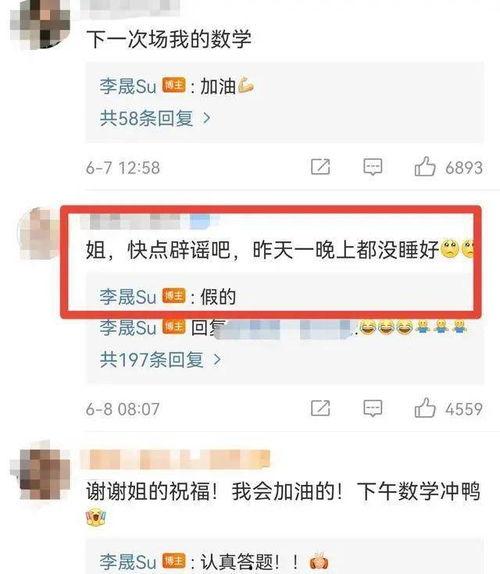Select the comment 姐，快点辟谣吧

pos(280,250)
